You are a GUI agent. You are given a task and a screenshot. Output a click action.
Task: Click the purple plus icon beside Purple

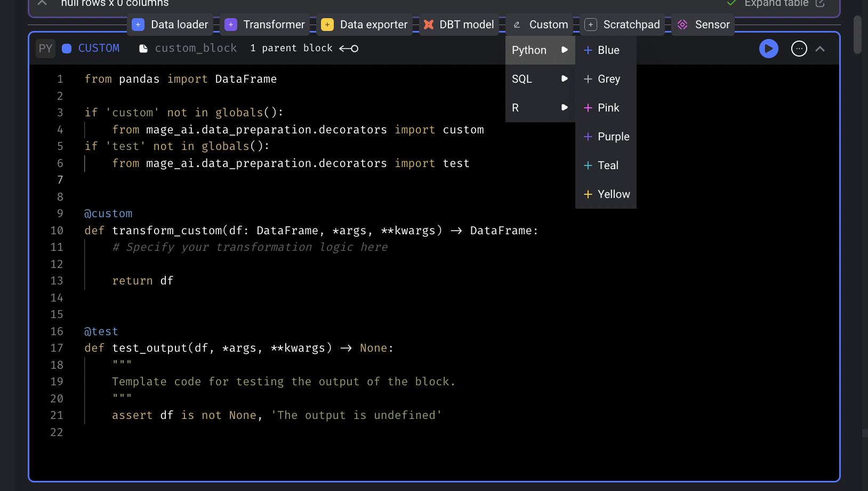588,137
